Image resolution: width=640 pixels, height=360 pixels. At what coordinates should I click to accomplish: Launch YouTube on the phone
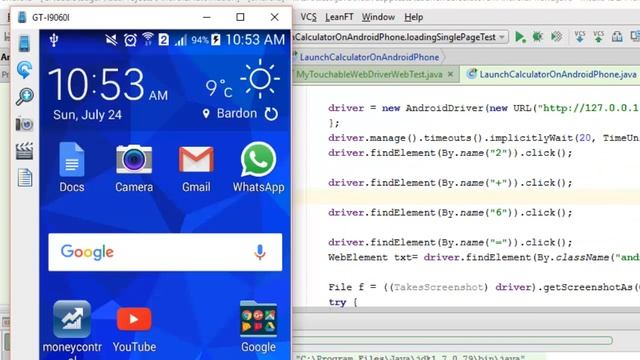tap(134, 329)
